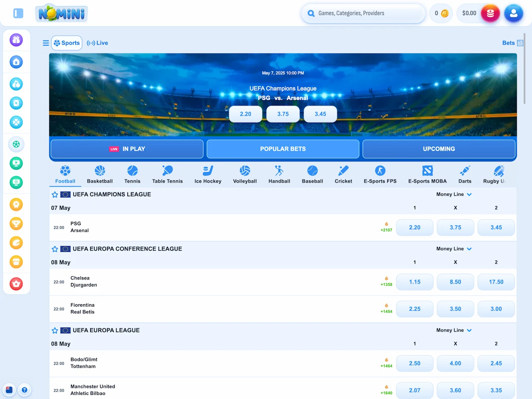
Task: Open the clover sidebar icon
Action: tap(16, 122)
